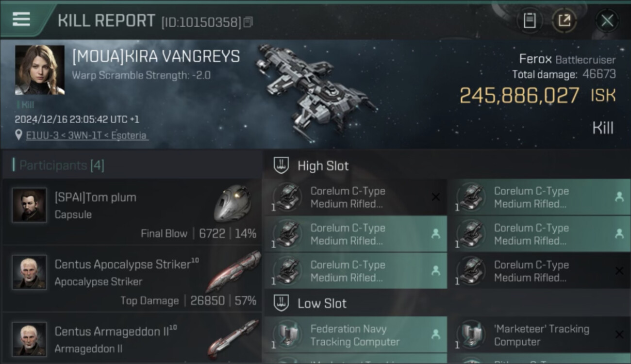
Task: Open the clipboard report icon
Action: (x=530, y=20)
